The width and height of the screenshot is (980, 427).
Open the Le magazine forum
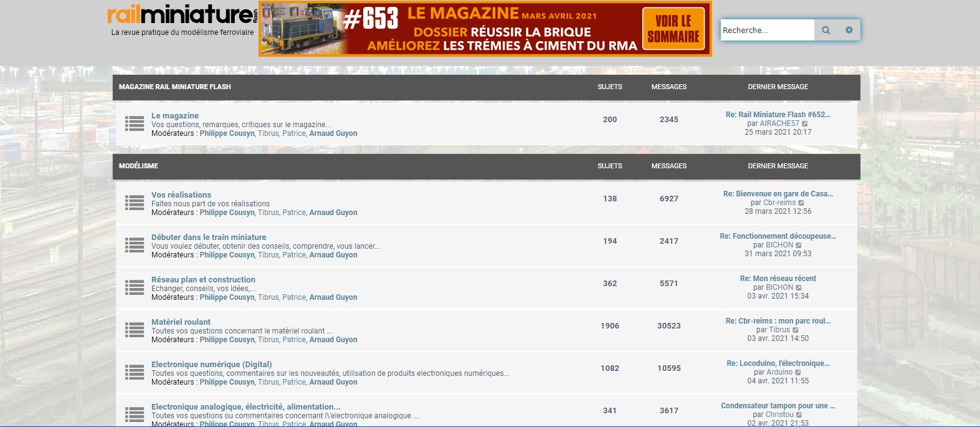tap(175, 116)
